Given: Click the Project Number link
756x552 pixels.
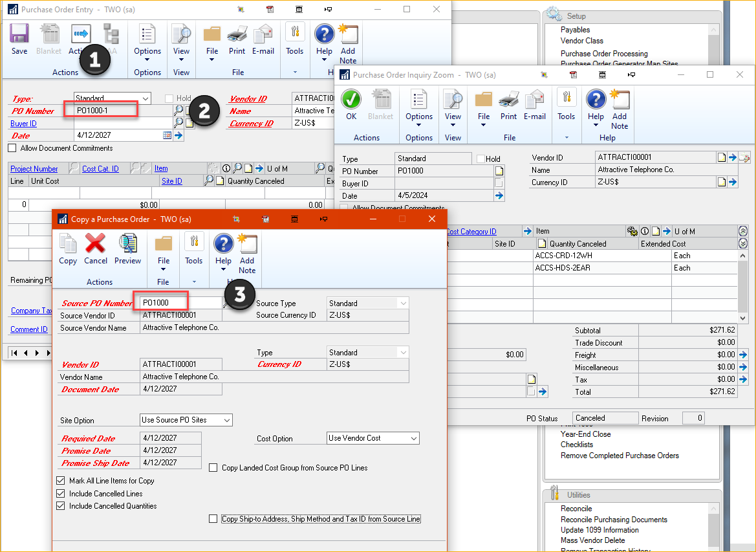Looking at the screenshot, I should [x=34, y=169].
